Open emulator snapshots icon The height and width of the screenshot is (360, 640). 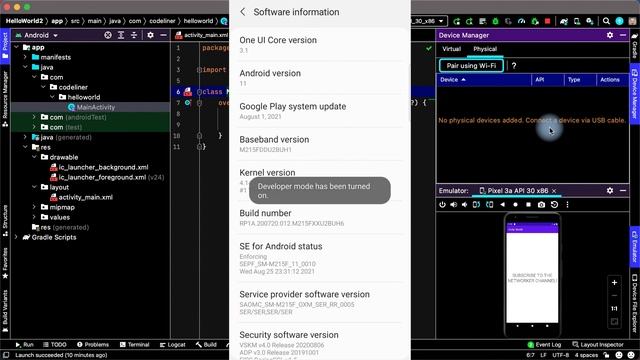554,204
